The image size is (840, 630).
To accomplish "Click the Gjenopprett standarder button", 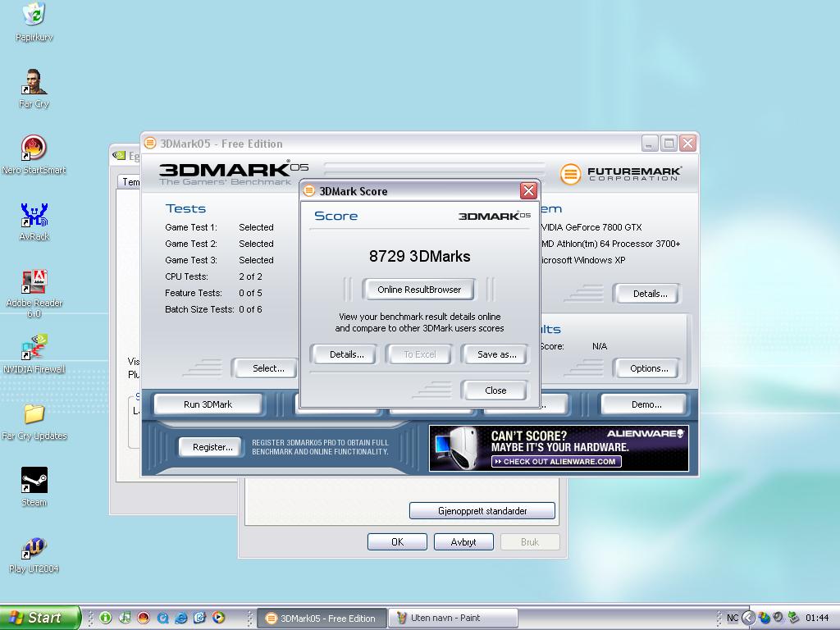I will [482, 510].
